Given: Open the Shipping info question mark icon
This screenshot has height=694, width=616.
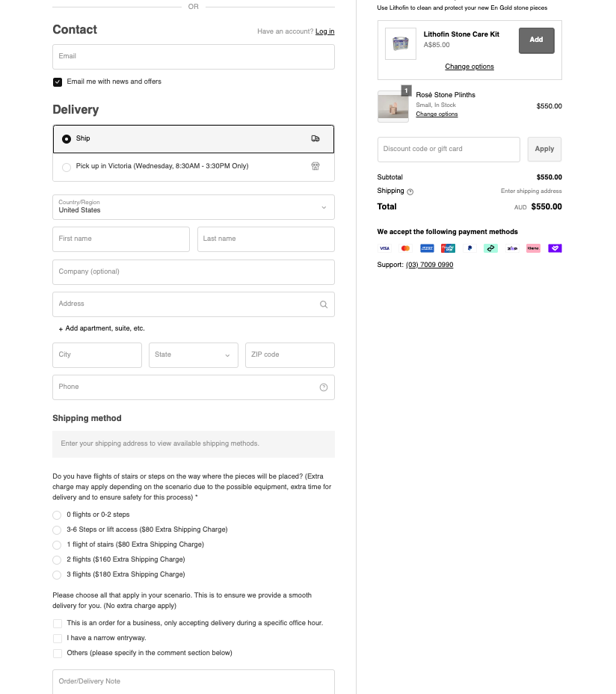Looking at the screenshot, I should [410, 191].
